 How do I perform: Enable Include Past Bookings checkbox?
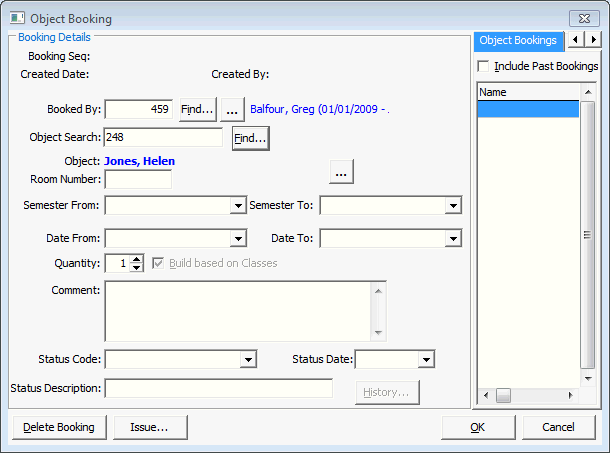click(x=483, y=66)
